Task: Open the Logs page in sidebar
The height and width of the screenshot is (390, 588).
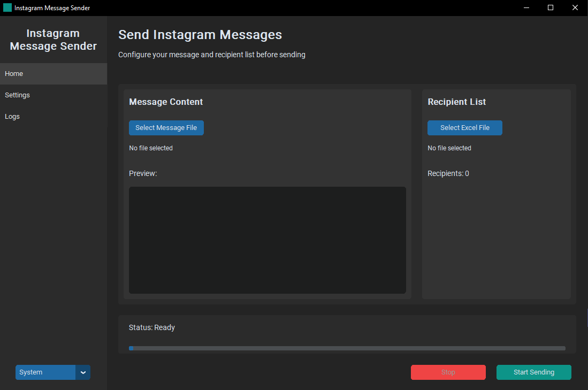Action: pos(54,116)
